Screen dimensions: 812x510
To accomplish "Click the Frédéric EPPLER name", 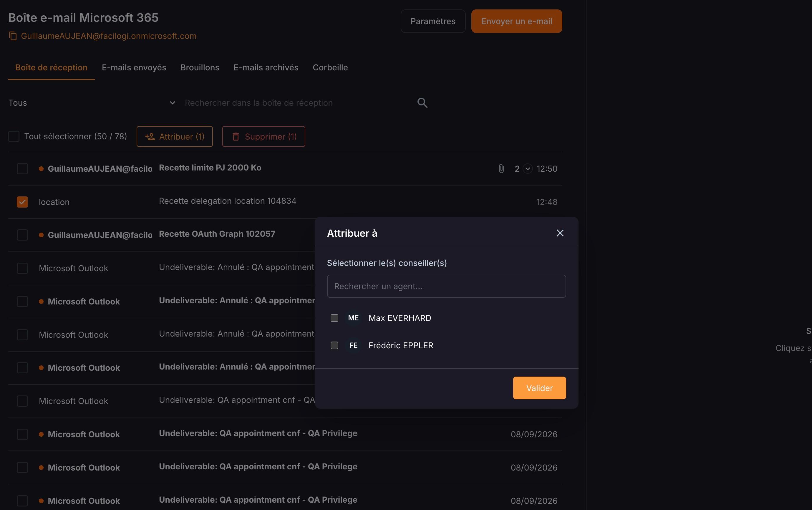I will pos(401,345).
